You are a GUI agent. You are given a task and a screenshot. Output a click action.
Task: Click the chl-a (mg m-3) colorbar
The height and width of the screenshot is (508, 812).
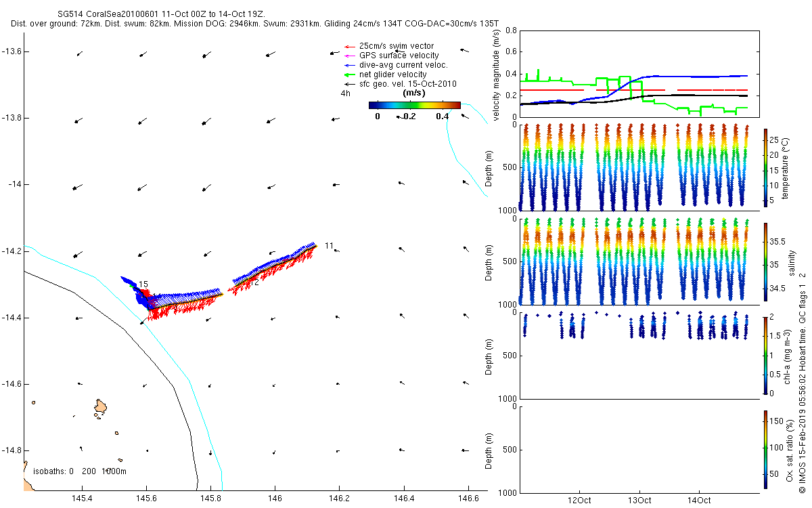coord(765,355)
